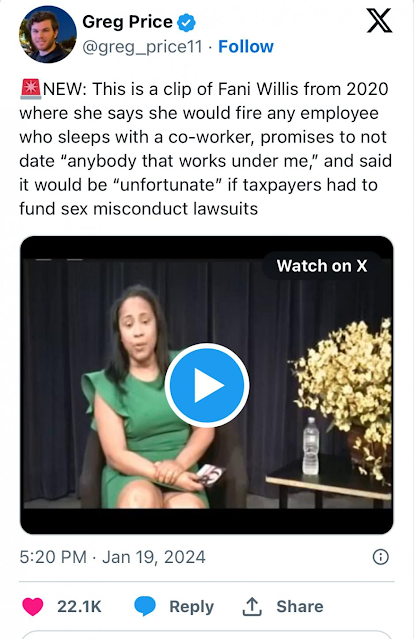Click the Share text label
Image resolution: width=414 pixels, height=639 pixels.
click(300, 606)
